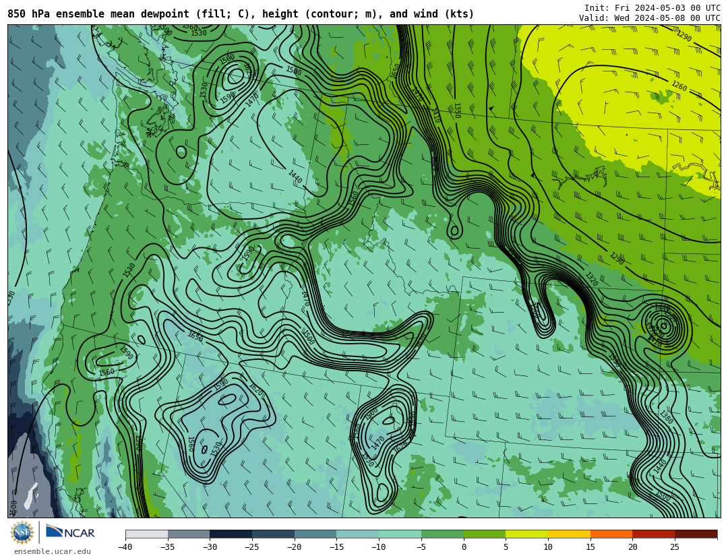Click the -5 colorbar tick label
The width and height of the screenshot is (728, 560).
[x=421, y=547]
